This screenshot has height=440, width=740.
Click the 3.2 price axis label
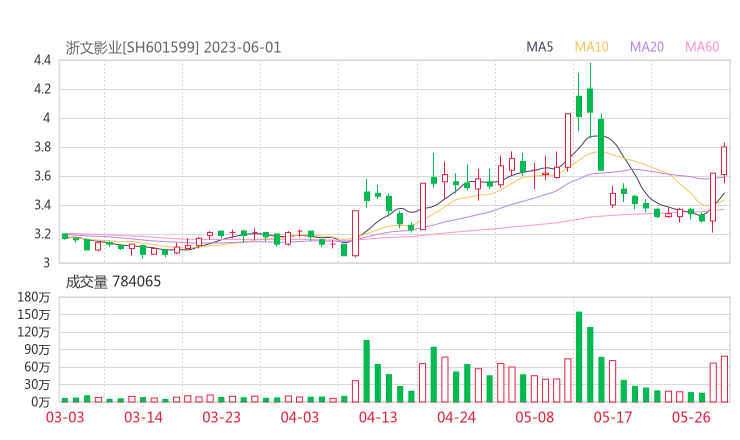pos(42,234)
